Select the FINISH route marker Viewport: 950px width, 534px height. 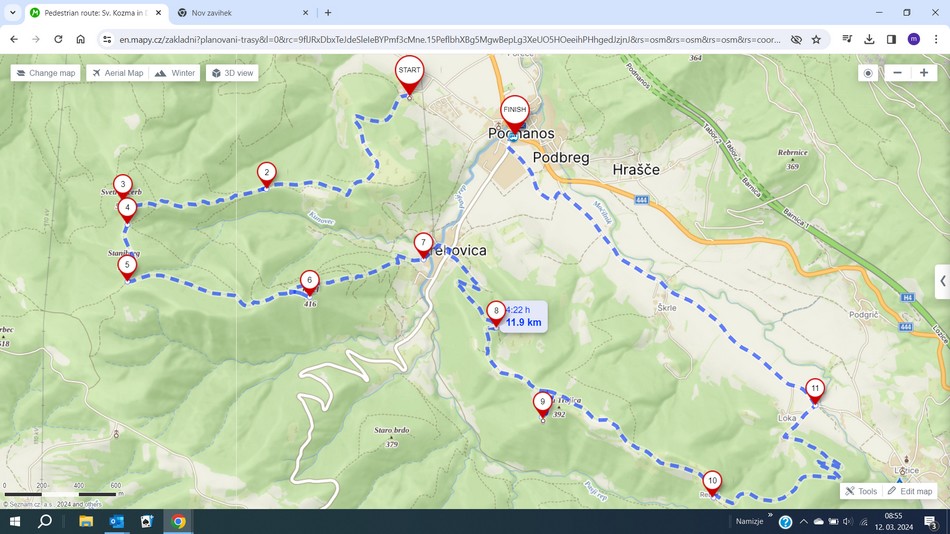tap(514, 111)
